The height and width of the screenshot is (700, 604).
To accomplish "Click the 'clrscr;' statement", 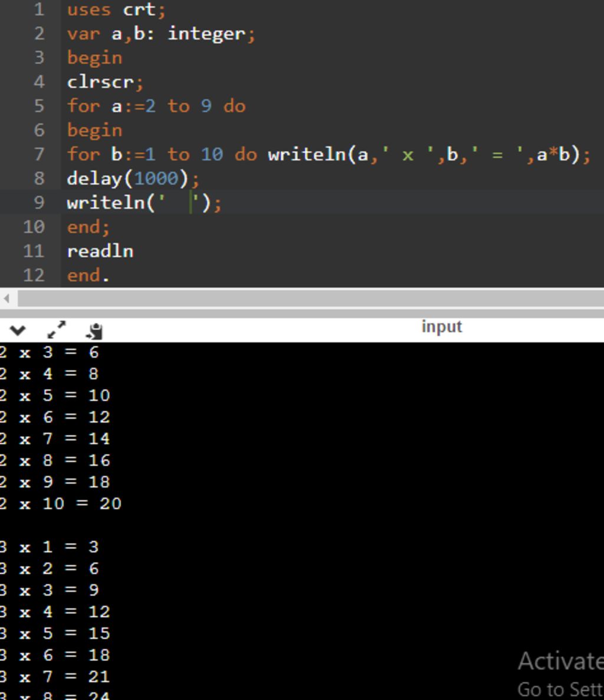I will 105,82.
